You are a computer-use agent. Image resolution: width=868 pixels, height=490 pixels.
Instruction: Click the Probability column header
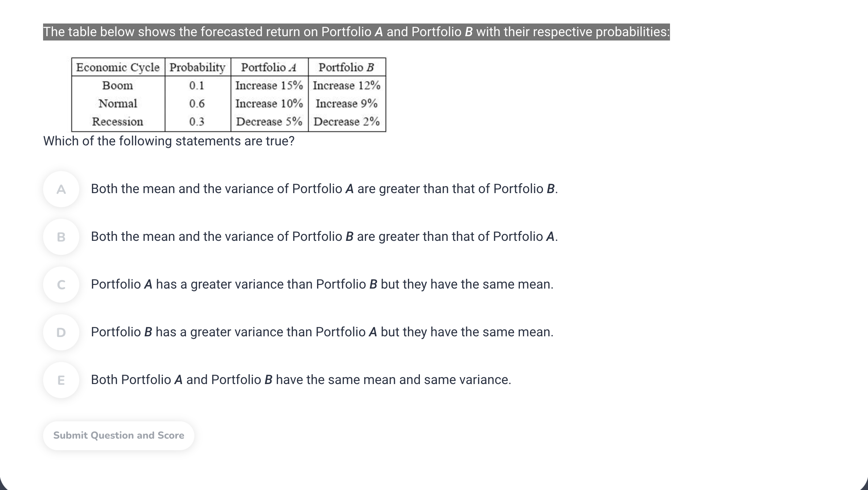[197, 67]
